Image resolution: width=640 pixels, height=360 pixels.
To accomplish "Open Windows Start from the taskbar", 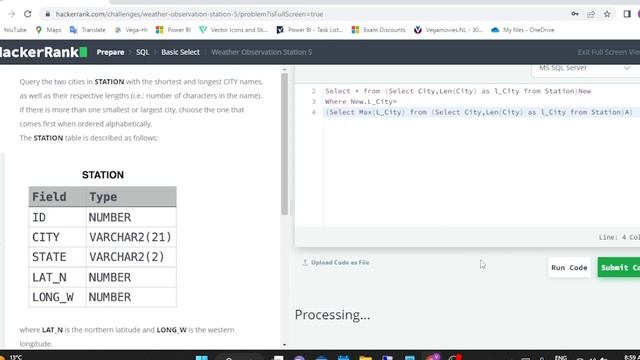I will click(x=202, y=358).
